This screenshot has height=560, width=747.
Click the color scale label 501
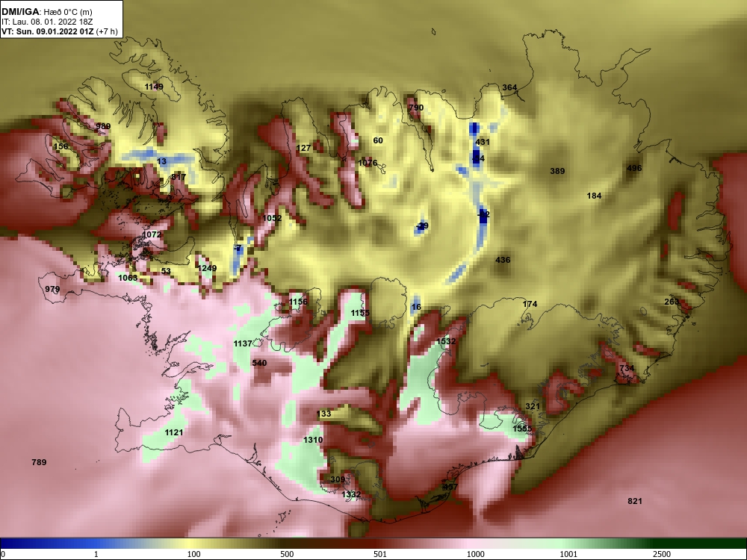pyautogui.click(x=380, y=554)
